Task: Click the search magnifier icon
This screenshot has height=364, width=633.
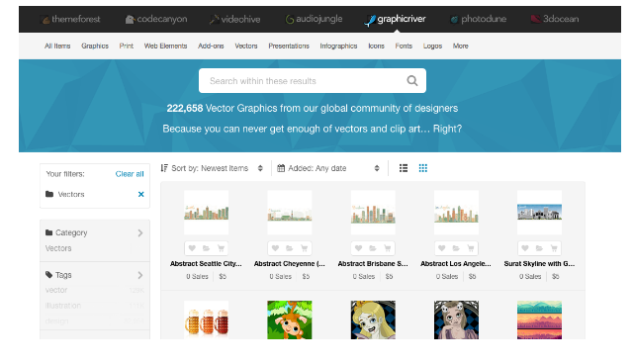Action: point(411,81)
